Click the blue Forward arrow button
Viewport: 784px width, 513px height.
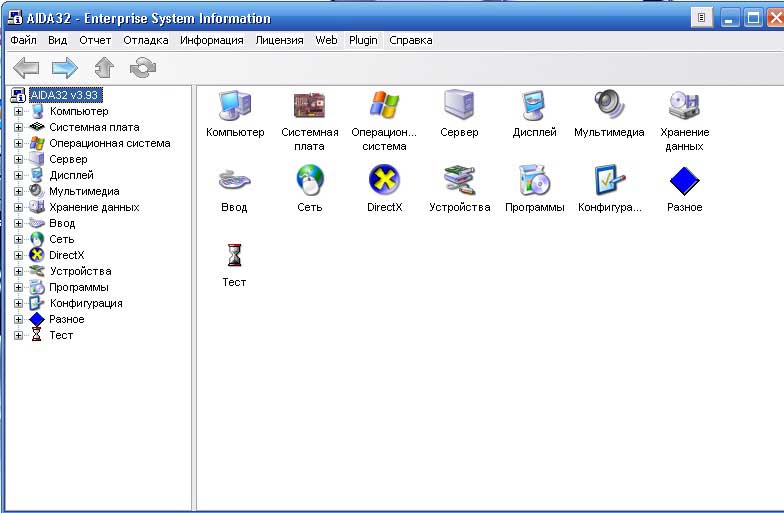(65, 68)
